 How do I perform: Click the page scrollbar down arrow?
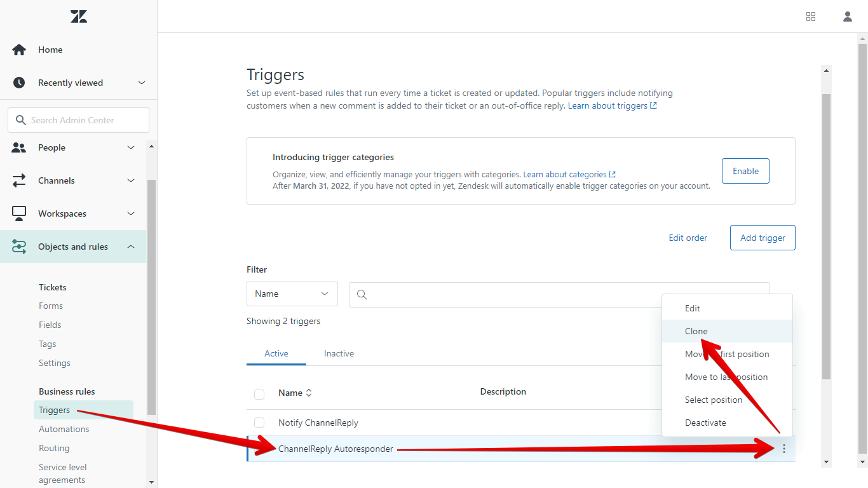(862, 462)
